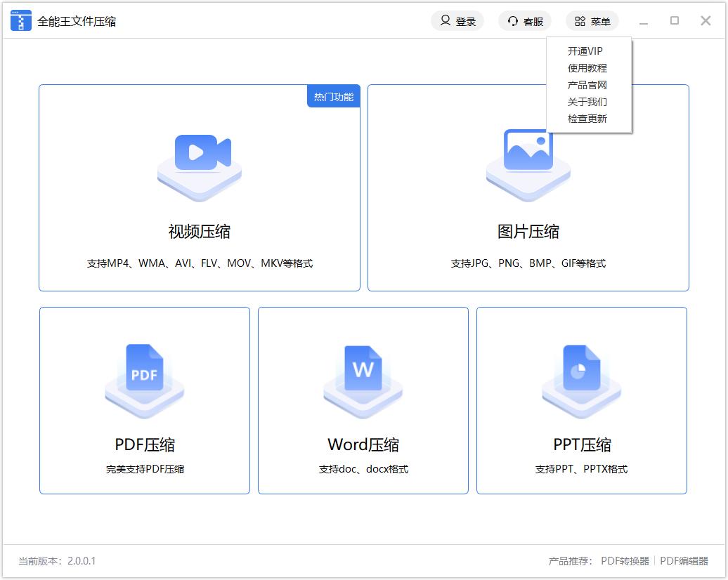Open 使用教程 from the menu

pos(587,68)
